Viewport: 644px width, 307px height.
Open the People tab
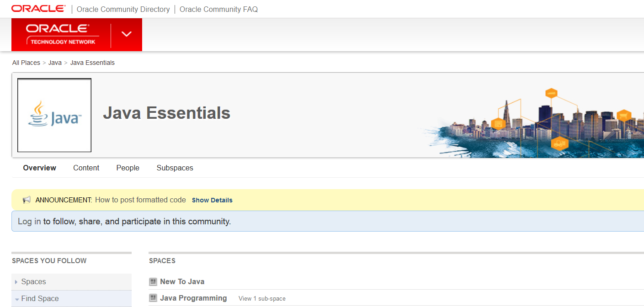click(x=128, y=168)
